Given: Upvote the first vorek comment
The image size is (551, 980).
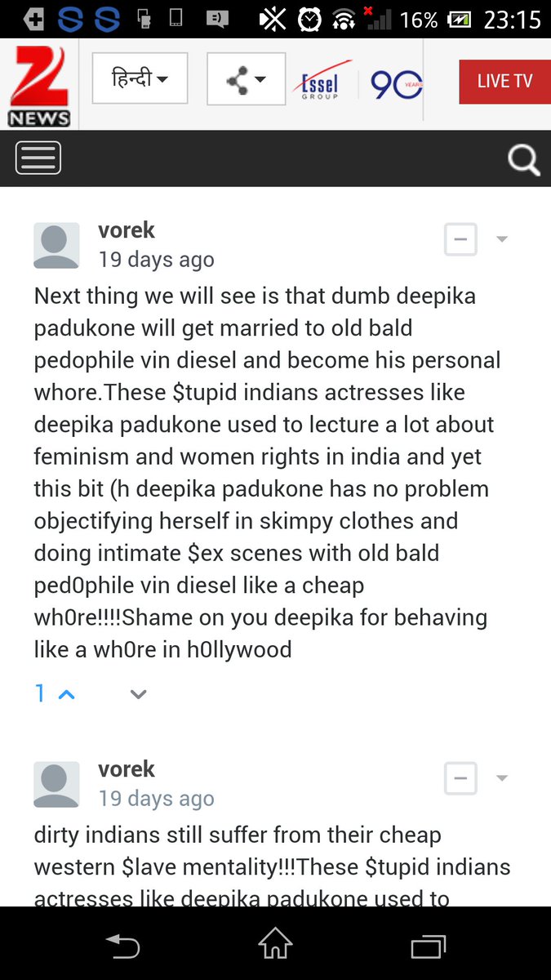Looking at the screenshot, I should click(x=67, y=694).
